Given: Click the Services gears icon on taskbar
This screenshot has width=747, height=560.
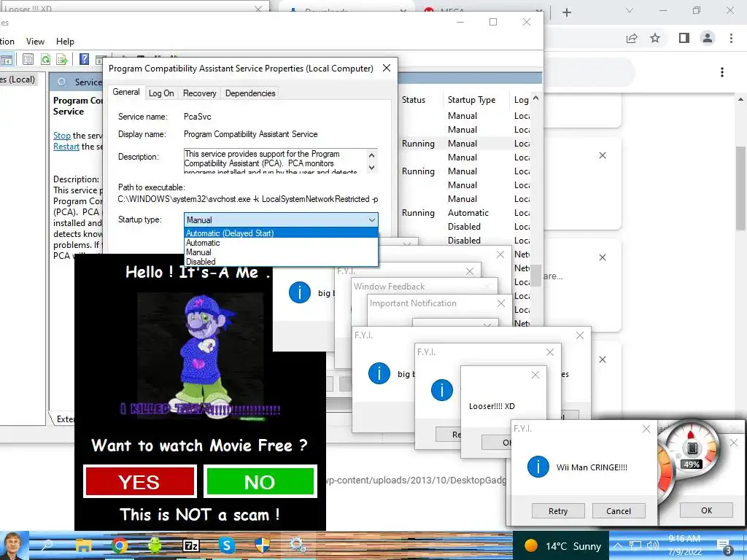Looking at the screenshot, I should [298, 545].
